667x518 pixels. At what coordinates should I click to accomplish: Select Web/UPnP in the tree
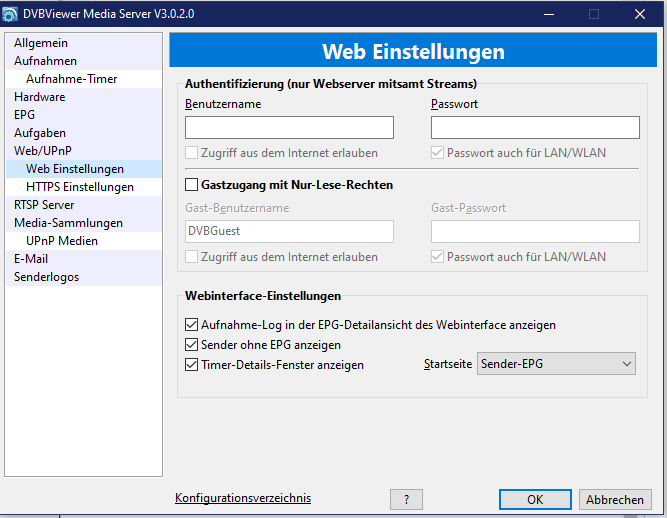click(84, 151)
